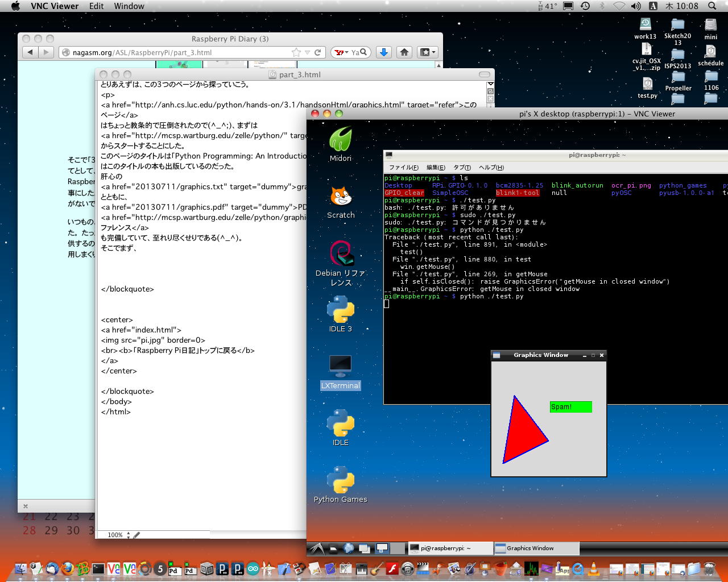Bookmark this page with star icon
Viewport: 728px width, 582px height.
coord(296,52)
